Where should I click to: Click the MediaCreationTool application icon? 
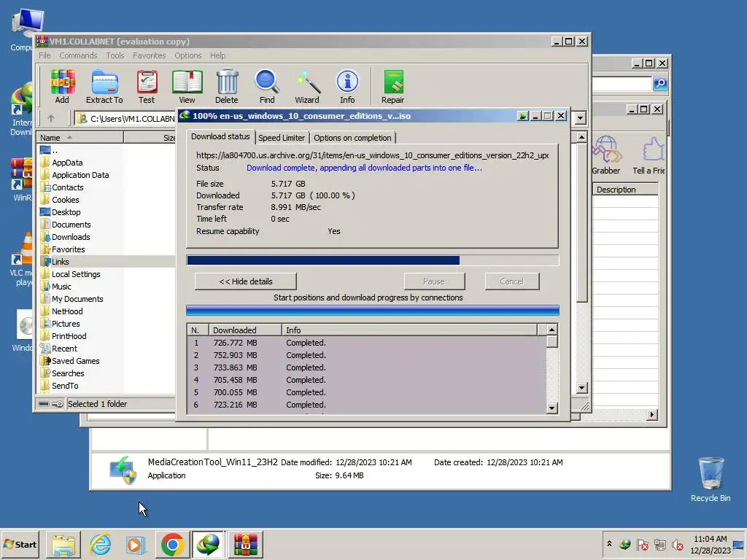123,470
